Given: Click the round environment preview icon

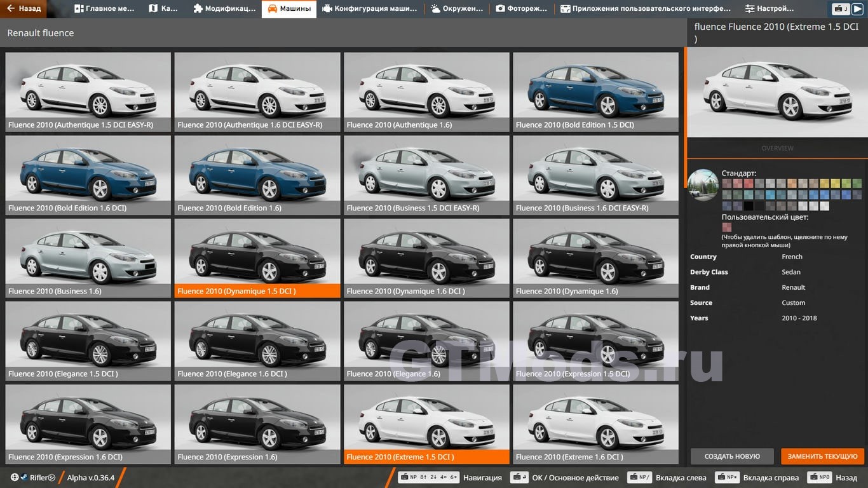Looking at the screenshot, I should coord(703,185).
